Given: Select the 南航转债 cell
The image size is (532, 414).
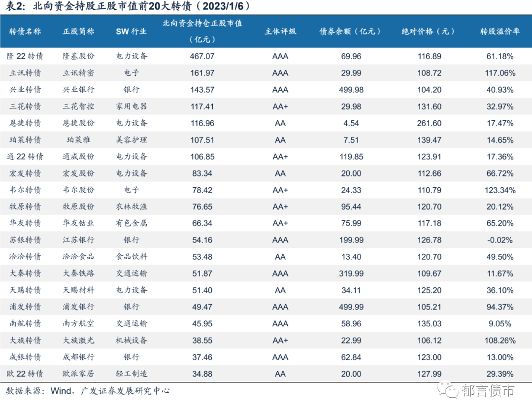Looking at the screenshot, I should pos(25,323).
